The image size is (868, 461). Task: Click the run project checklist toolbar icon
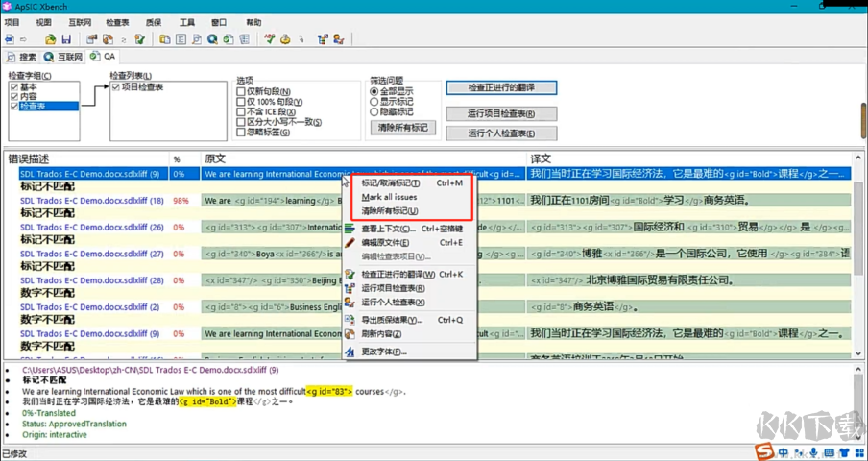point(324,39)
